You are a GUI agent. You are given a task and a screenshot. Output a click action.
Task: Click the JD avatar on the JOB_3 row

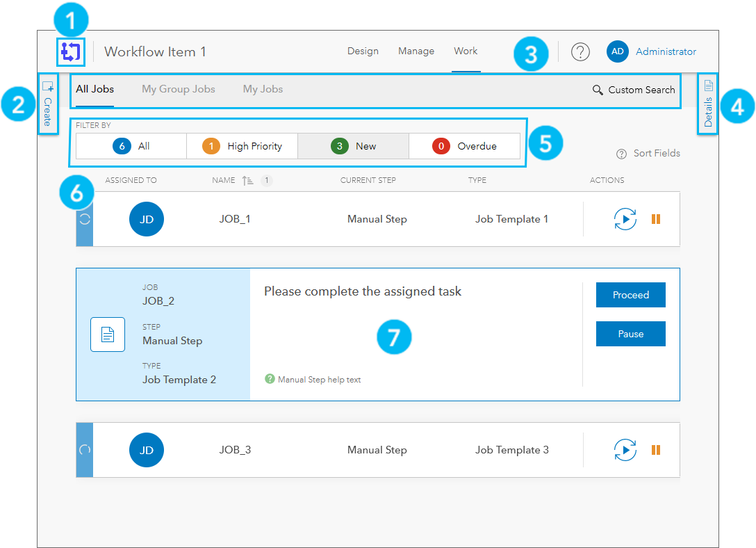point(147,450)
